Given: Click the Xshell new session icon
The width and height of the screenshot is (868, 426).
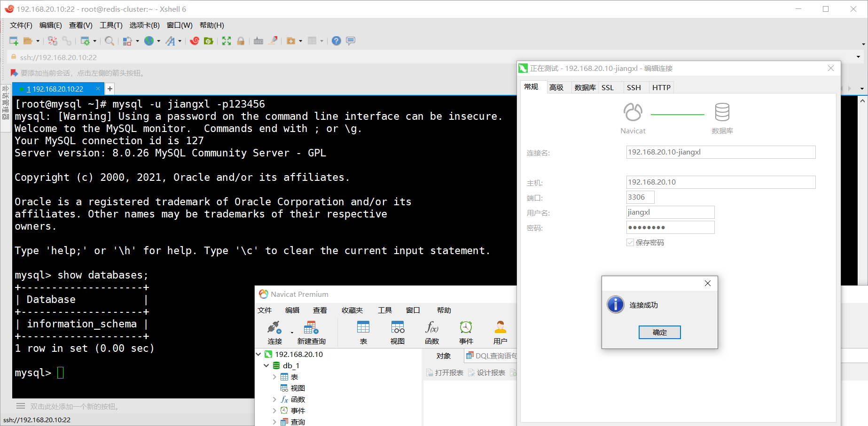Looking at the screenshot, I should tap(14, 41).
